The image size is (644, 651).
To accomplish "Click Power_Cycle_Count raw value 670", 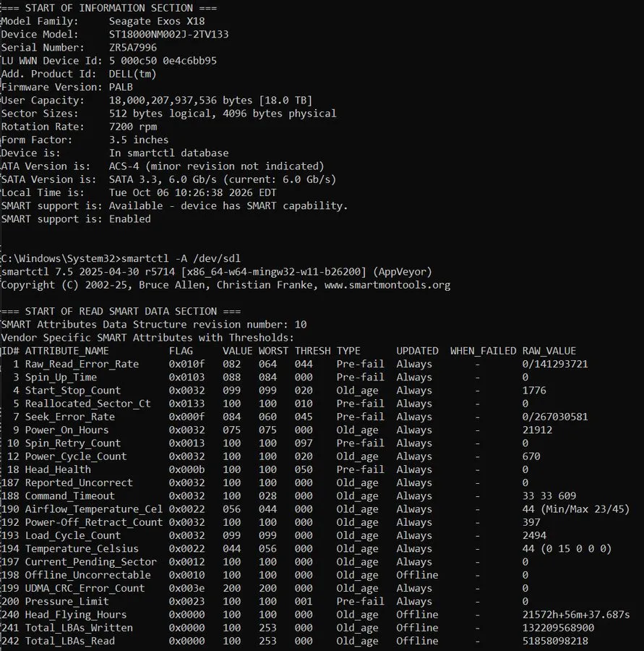I will tap(531, 456).
